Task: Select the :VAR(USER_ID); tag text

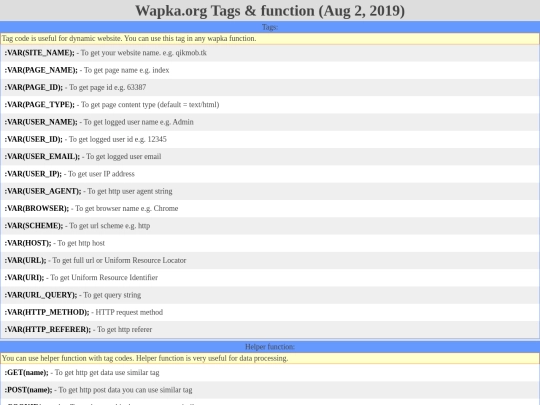Action: 33,139
